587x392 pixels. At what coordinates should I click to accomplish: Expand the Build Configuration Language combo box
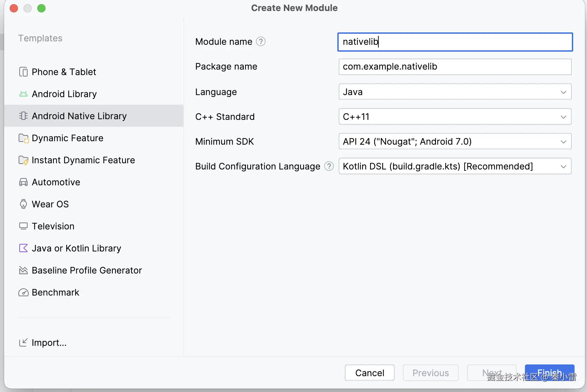(455, 166)
